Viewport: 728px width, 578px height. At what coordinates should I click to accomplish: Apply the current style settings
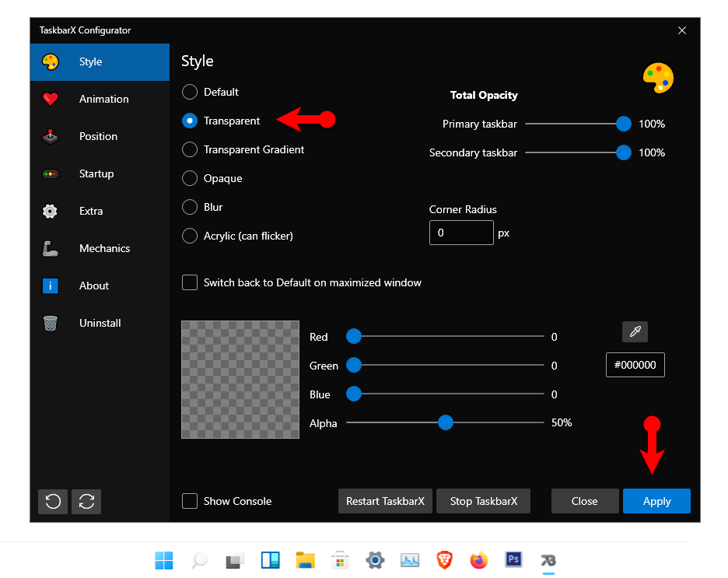point(656,501)
